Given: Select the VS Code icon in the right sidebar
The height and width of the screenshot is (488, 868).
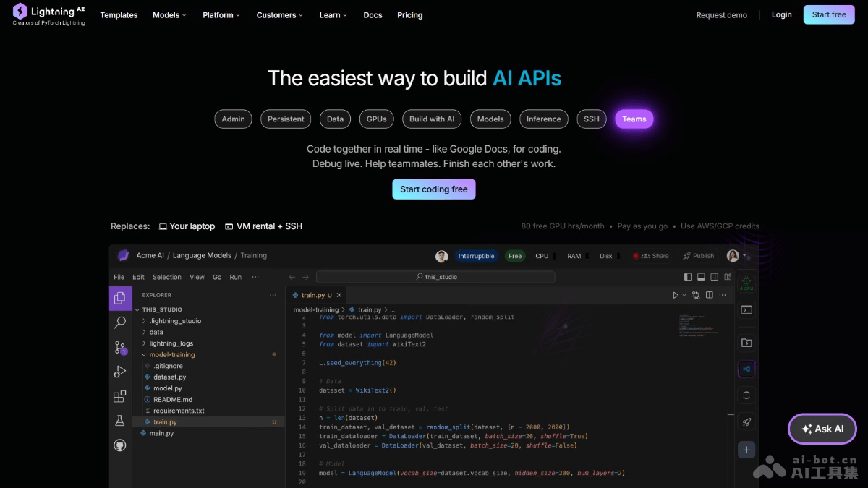Looking at the screenshot, I should (x=746, y=369).
